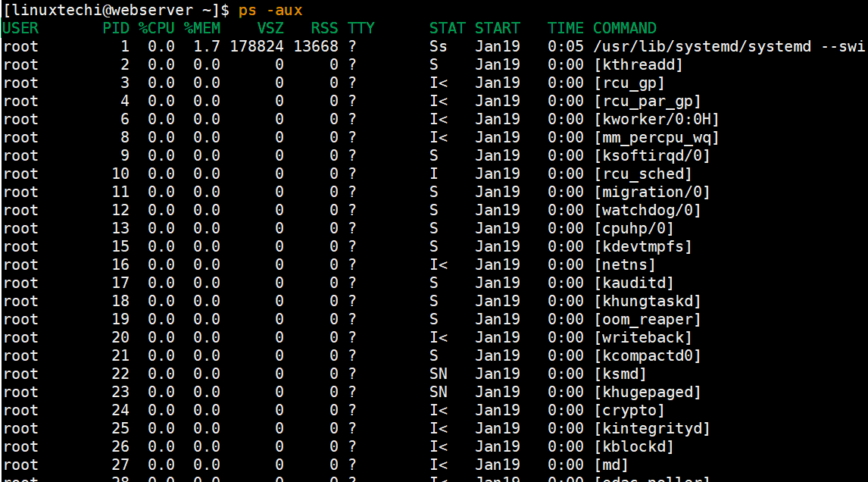Click the root user in the kauditd row

tap(20, 283)
